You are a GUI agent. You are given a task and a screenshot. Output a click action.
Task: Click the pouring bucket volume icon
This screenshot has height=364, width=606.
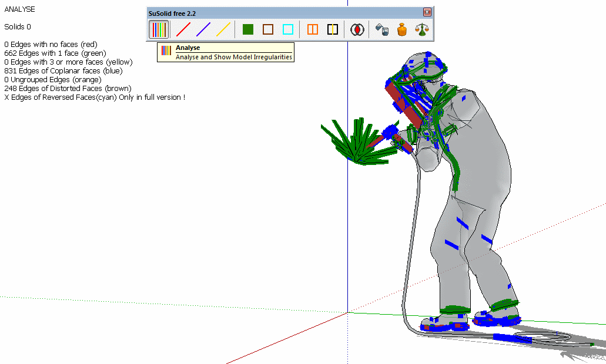tap(381, 29)
